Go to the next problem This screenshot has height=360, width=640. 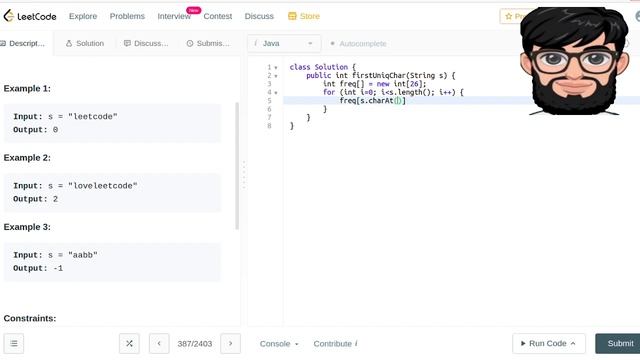coord(230,344)
